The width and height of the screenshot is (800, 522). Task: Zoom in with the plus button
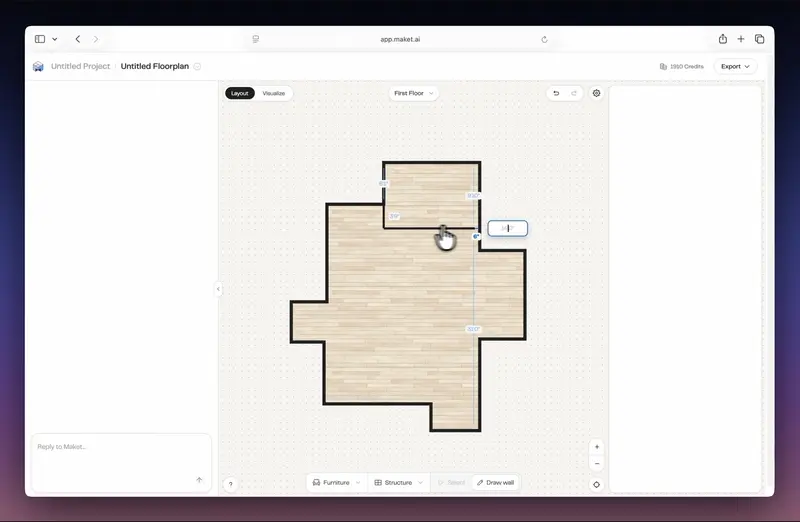tap(596, 447)
